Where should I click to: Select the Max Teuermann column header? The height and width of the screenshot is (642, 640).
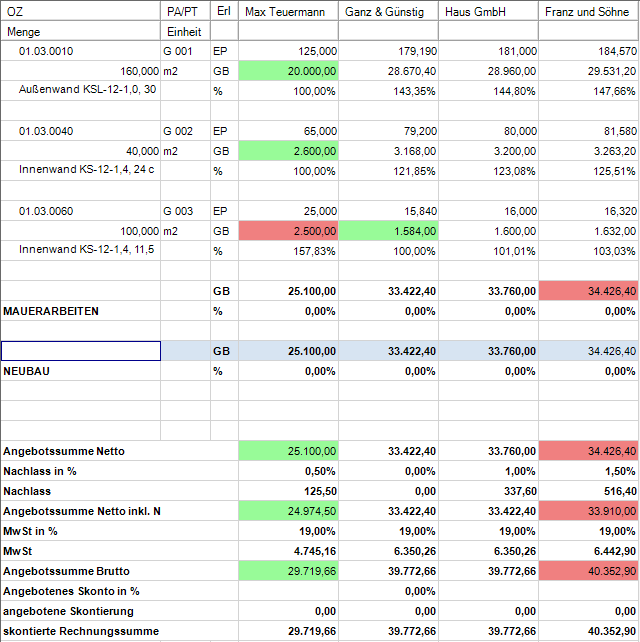[288, 11]
